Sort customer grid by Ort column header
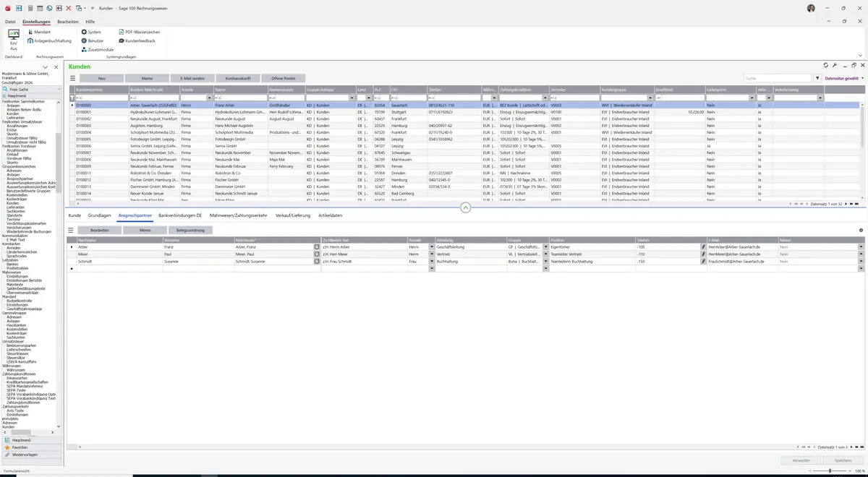The width and height of the screenshot is (868, 477). [x=408, y=90]
